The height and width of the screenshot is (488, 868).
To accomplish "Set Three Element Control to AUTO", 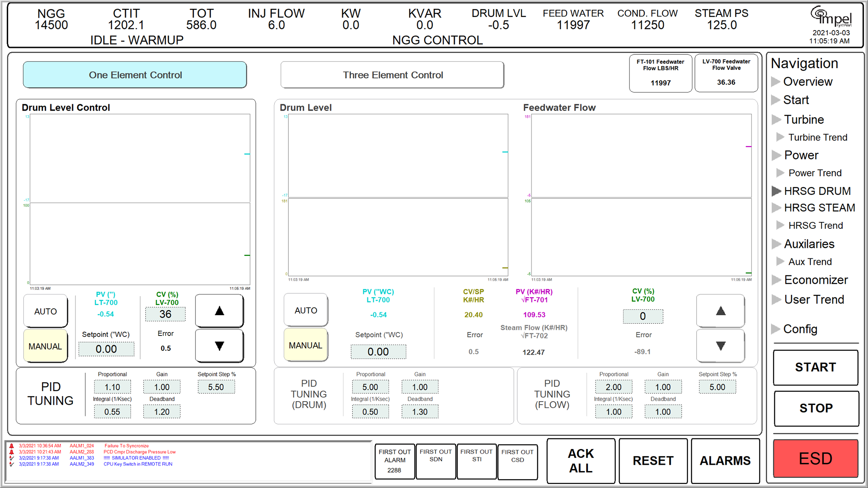I will (x=306, y=311).
